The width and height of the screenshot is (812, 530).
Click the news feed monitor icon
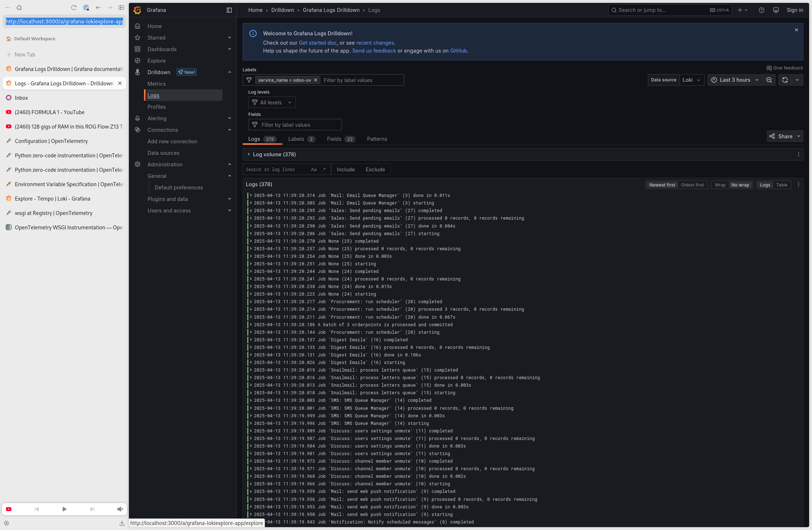tap(776, 10)
